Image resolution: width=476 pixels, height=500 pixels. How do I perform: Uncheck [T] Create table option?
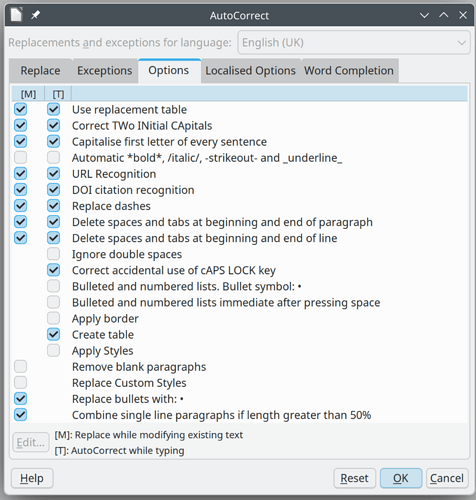[x=53, y=334]
